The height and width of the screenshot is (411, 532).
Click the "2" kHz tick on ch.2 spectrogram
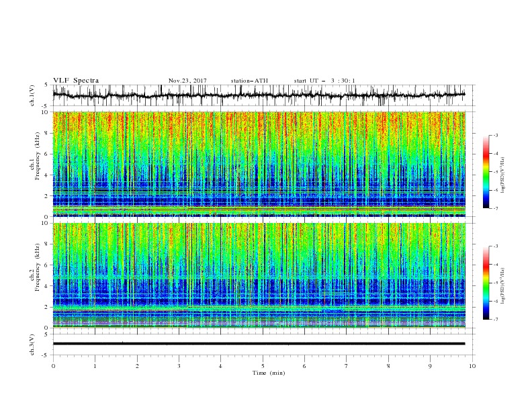tap(47, 307)
